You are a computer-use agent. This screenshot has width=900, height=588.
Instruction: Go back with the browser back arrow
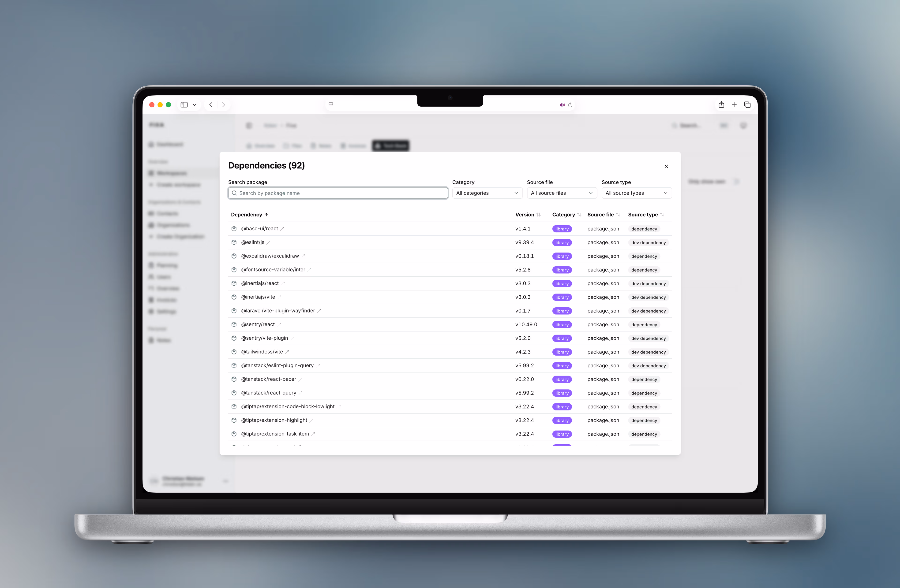211,105
